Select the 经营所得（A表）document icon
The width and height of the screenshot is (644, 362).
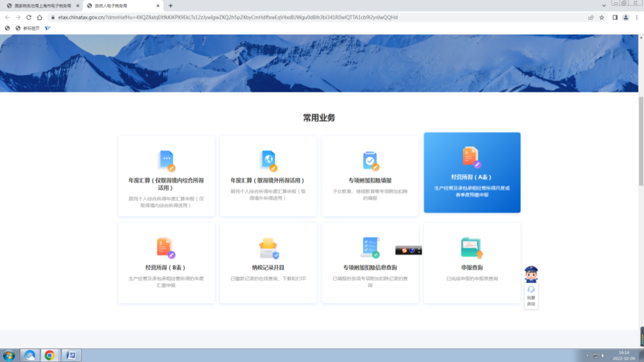[472, 157]
